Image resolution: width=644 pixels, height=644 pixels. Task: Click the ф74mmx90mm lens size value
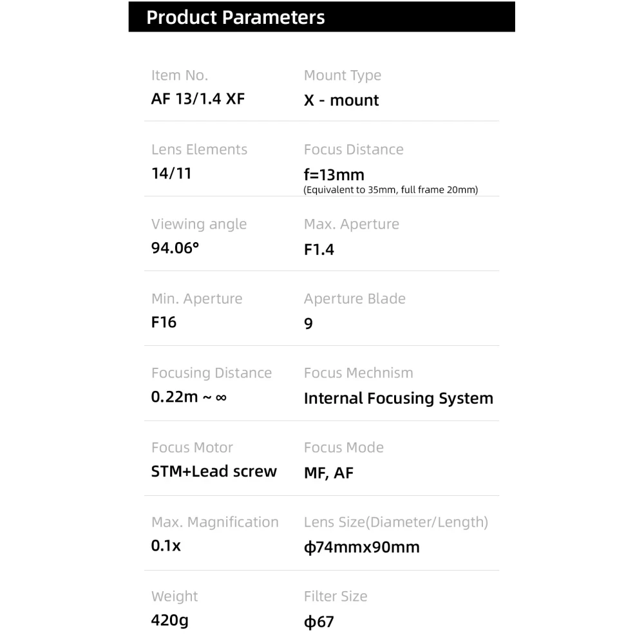point(361,547)
